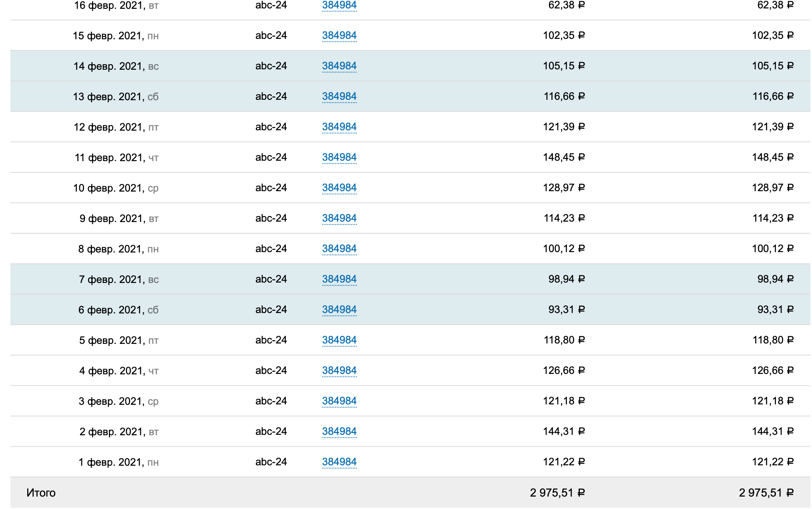The height and width of the screenshot is (509, 812).
Task: Click abc-24 in the 1 февр. row
Action: (271, 462)
